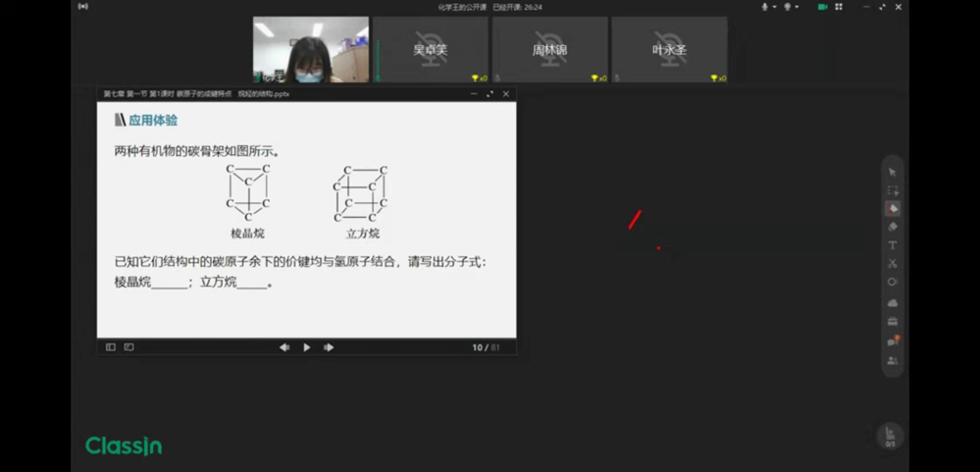Toggle the green recording camera icon
Image resolution: width=980 pixels, height=472 pixels.
(x=822, y=7)
